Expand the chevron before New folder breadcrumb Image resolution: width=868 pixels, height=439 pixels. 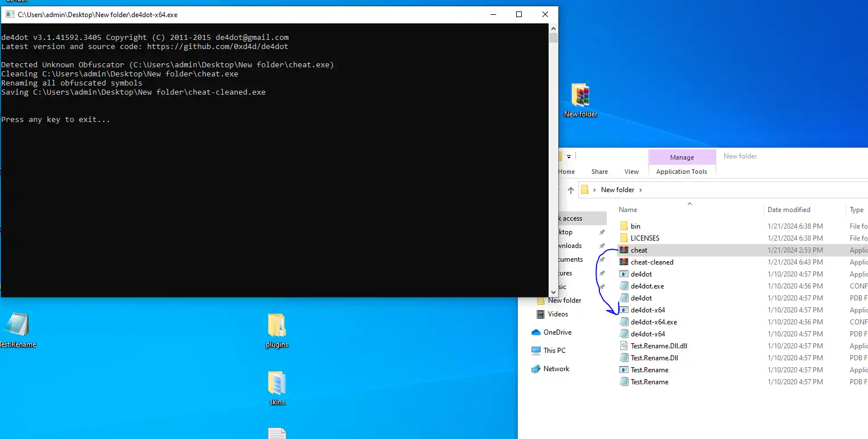coord(595,190)
